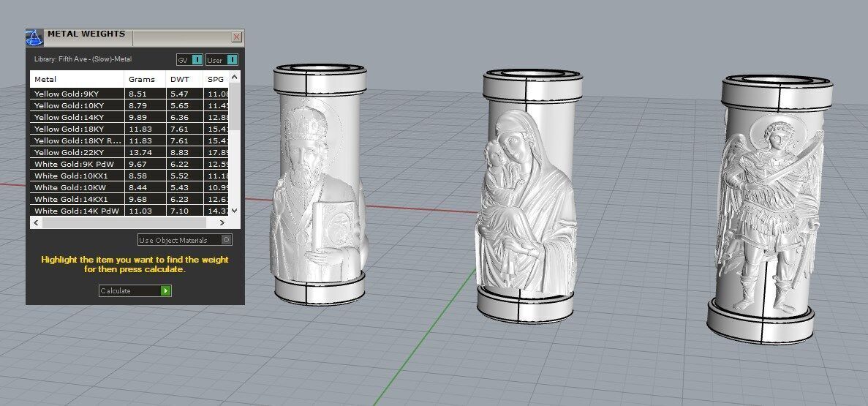This screenshot has width=868, height=406.
Task: Select the White Gold:10KX1 row
Action: (129, 176)
